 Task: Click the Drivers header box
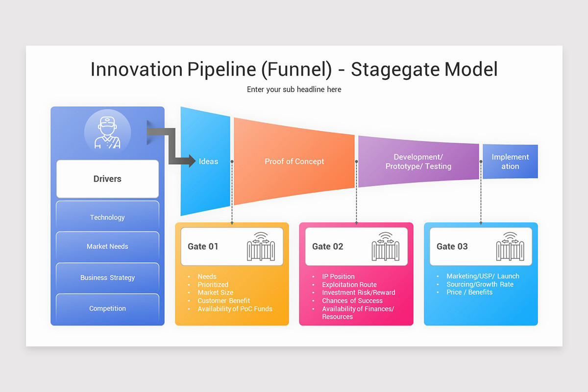pos(107,179)
